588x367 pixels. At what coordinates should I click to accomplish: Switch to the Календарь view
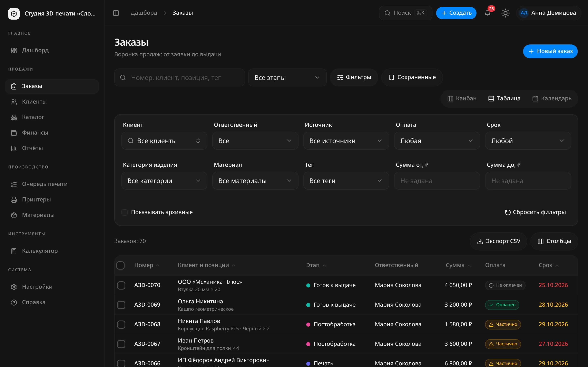point(552,98)
